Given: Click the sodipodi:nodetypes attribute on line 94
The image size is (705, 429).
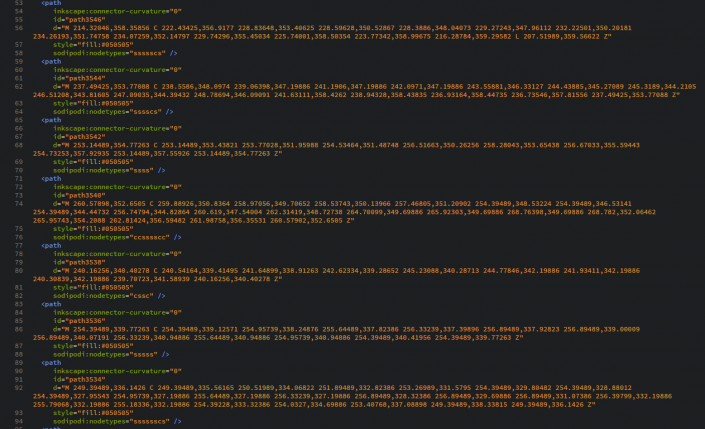Looking at the screenshot, I should 112,421.
